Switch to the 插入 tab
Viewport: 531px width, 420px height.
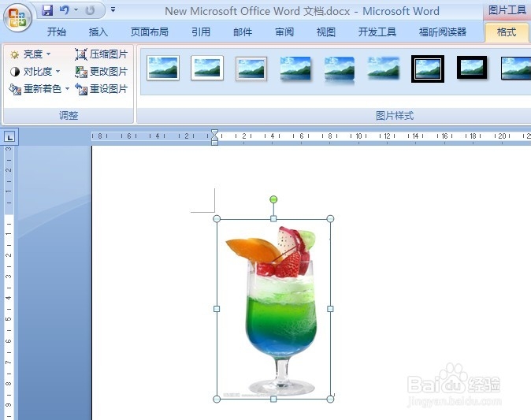click(x=98, y=32)
